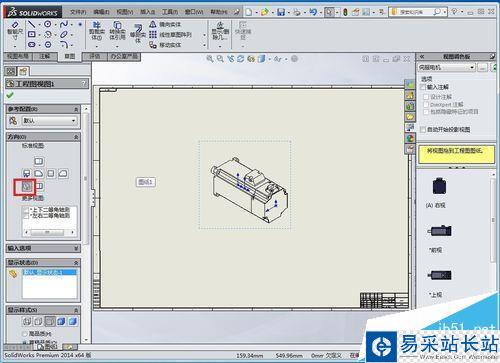Click the 右视 thumbnail in View Palette
The image size is (500, 363).
(439, 186)
